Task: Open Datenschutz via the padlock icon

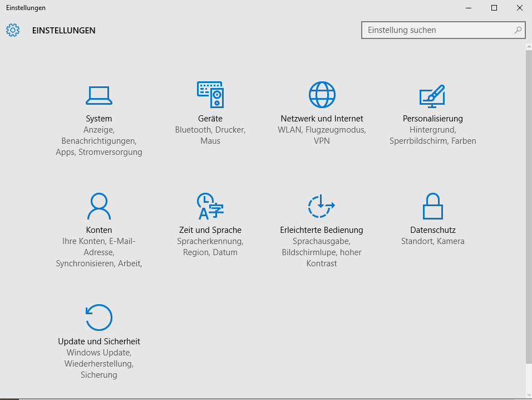Action: [x=432, y=206]
